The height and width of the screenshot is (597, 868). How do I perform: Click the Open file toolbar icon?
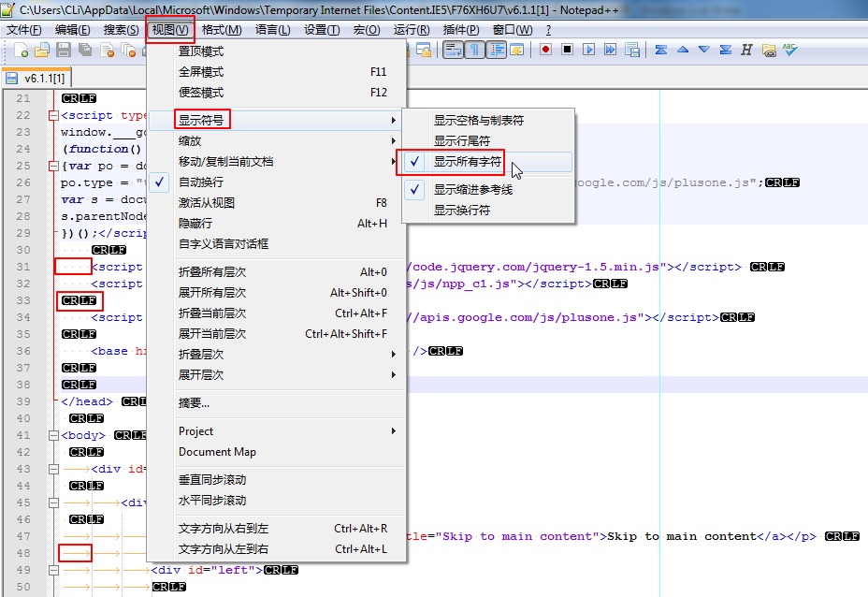(x=42, y=50)
